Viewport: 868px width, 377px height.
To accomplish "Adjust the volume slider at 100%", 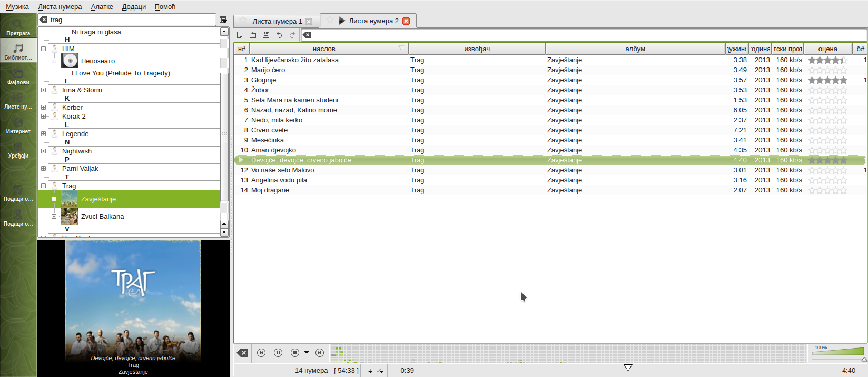I will click(x=837, y=352).
